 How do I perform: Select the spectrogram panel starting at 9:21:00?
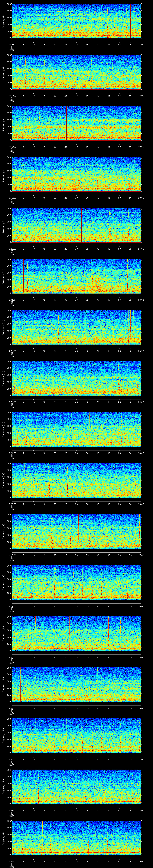pos(76,276)
